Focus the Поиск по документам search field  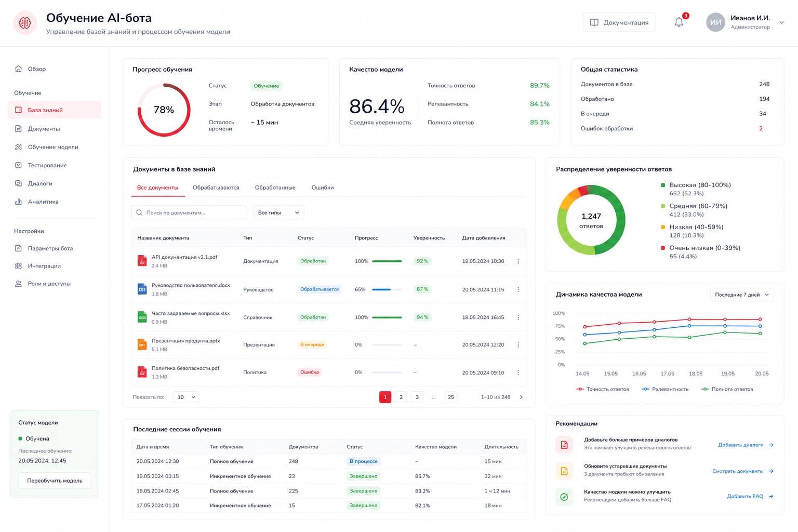[x=189, y=212]
